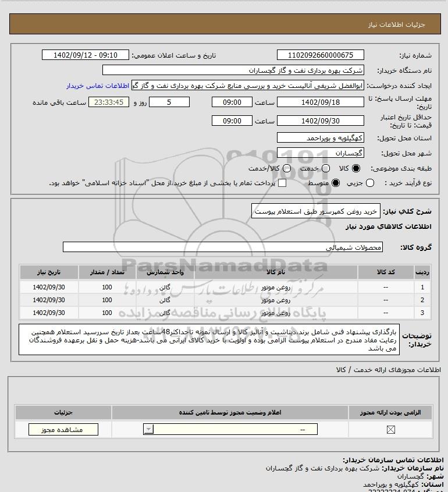The width and height of the screenshot is (448, 492).
Task: Click روغن موتور in row 3
Action: pos(276,313)
